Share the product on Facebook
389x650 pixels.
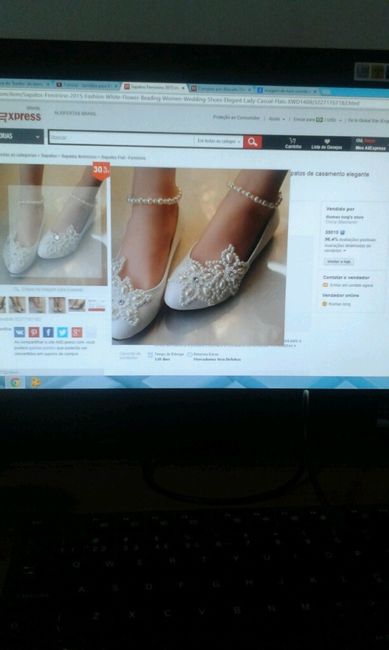coord(48,332)
